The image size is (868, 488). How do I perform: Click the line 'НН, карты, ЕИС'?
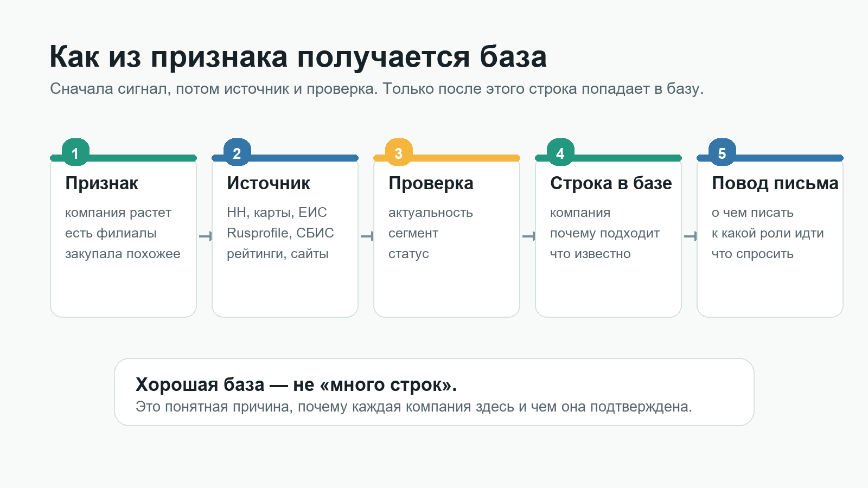(277, 213)
